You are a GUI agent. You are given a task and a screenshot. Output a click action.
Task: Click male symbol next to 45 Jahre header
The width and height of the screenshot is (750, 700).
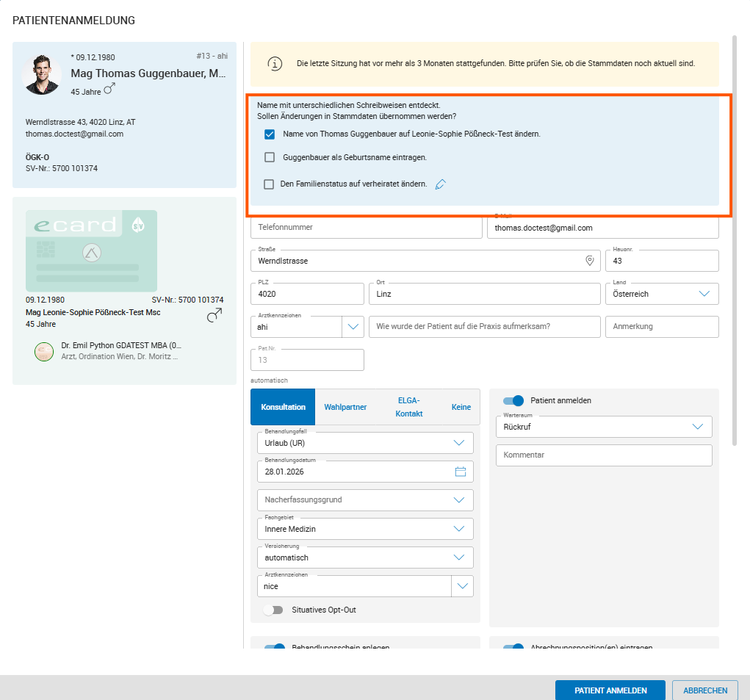click(109, 89)
